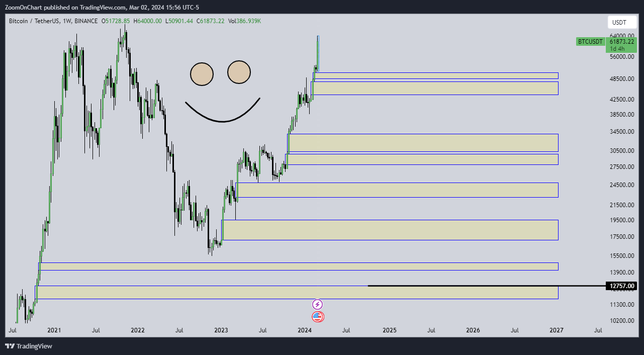Click the 11300.00 price axis label
This screenshot has width=644, height=355.
[621, 305]
